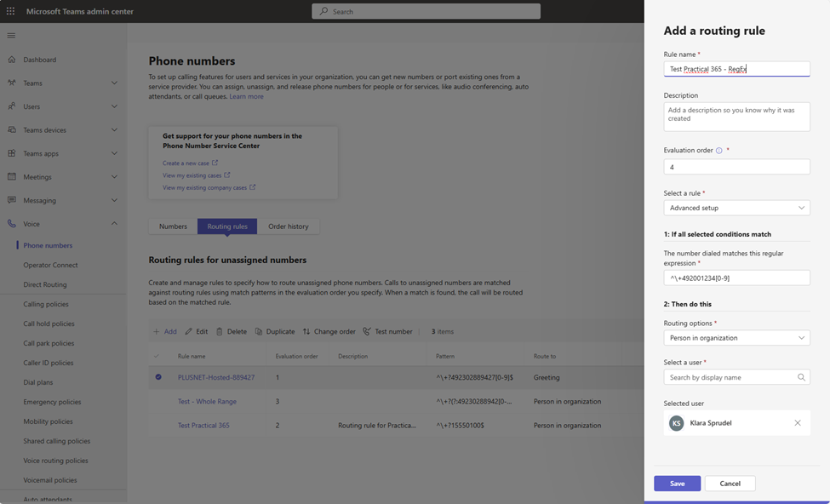Image resolution: width=830 pixels, height=504 pixels.
Task: Open the Routing options dropdown
Action: click(x=737, y=338)
